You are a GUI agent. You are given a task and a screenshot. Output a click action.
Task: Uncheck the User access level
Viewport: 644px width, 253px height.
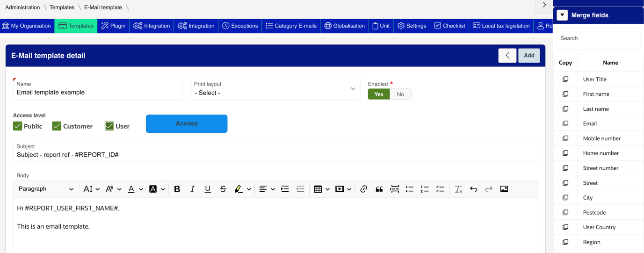(109, 126)
